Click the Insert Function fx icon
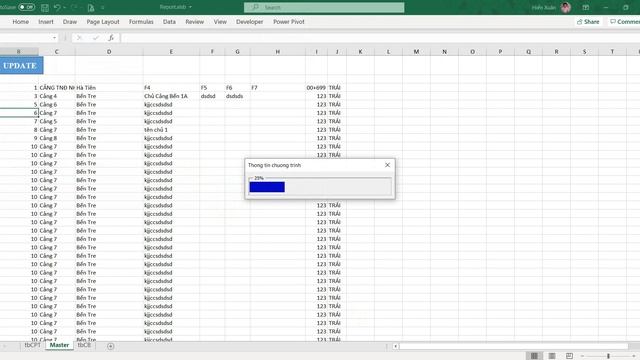 click(x=111, y=38)
